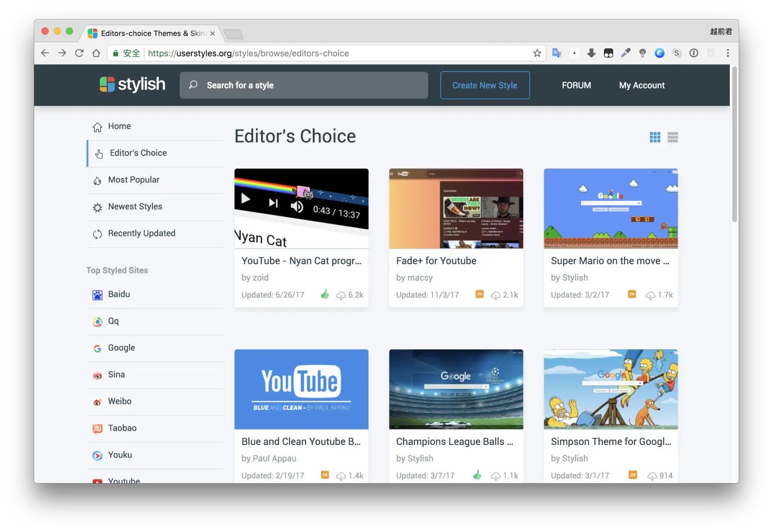Click the Sina site icon
The height and width of the screenshot is (532, 773).
97,375
